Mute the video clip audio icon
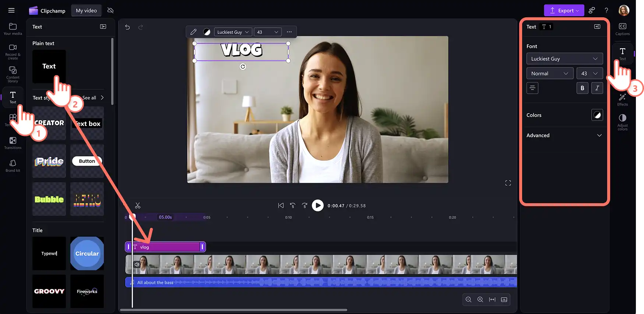Image resolution: width=644 pixels, height=314 pixels. click(137, 264)
